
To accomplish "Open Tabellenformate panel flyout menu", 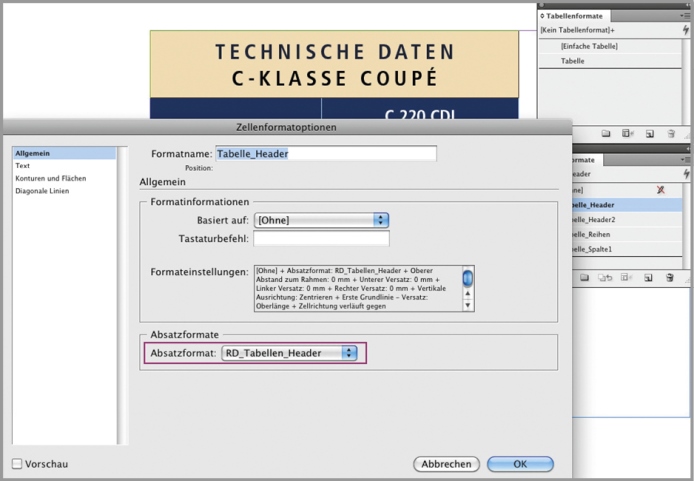I will [685, 15].
